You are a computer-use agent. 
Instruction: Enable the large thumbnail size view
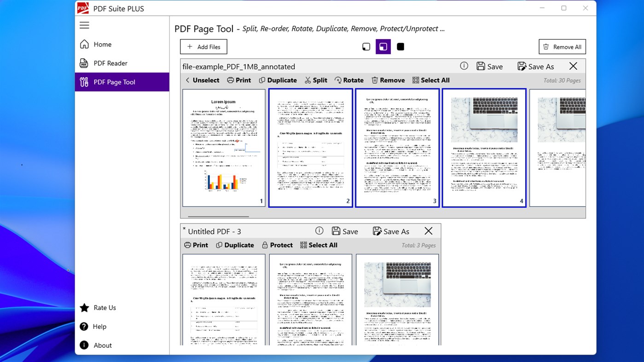point(400,46)
